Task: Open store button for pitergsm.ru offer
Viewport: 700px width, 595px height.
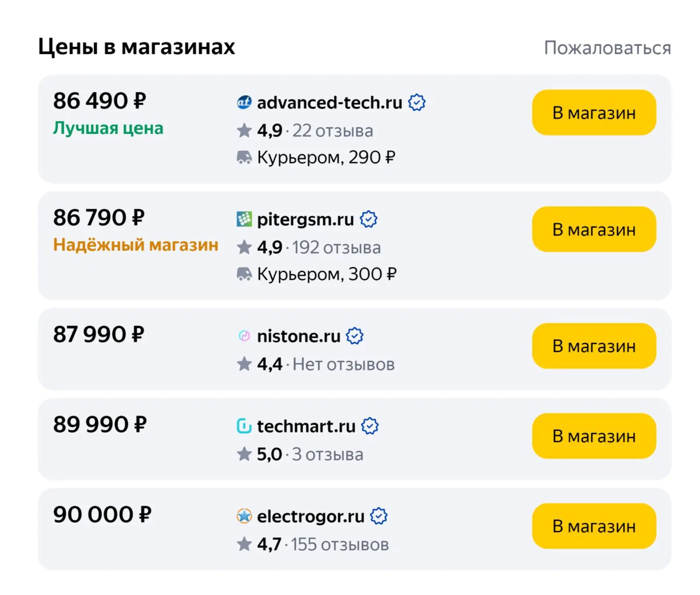Action: point(594,229)
